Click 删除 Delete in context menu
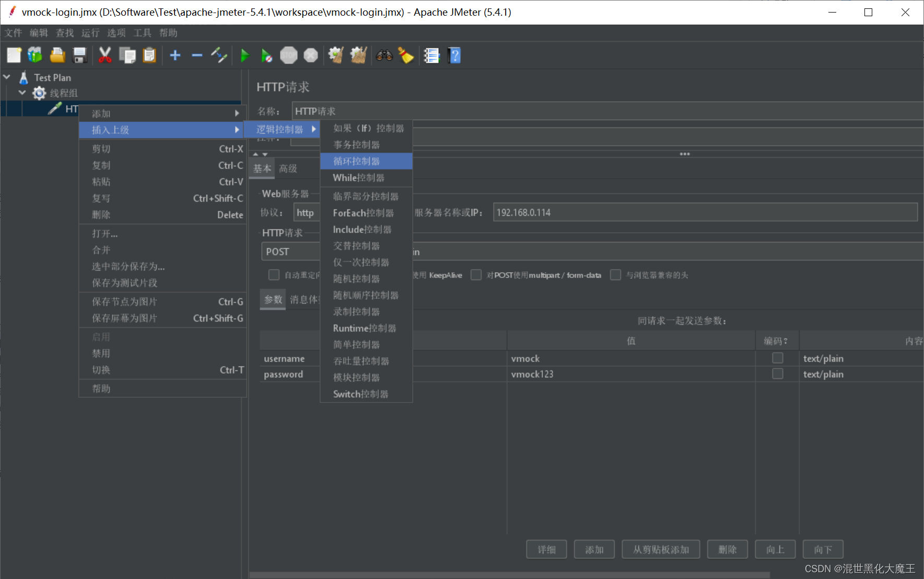 point(162,215)
